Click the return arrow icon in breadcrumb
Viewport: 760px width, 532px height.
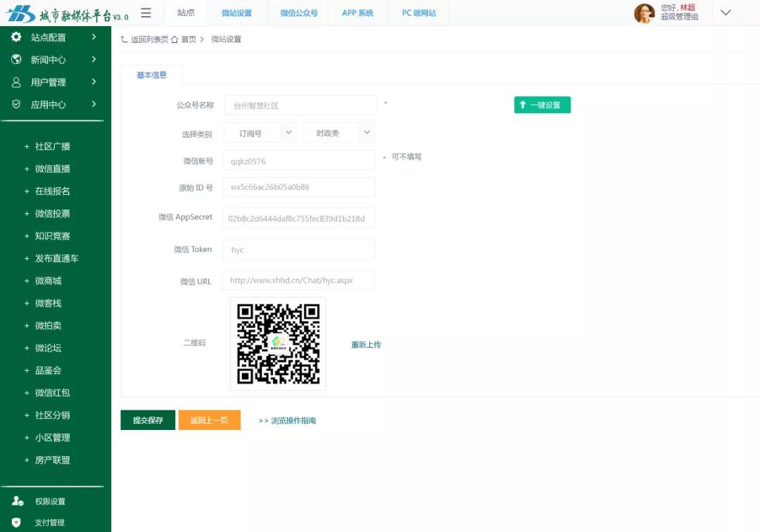pos(125,39)
